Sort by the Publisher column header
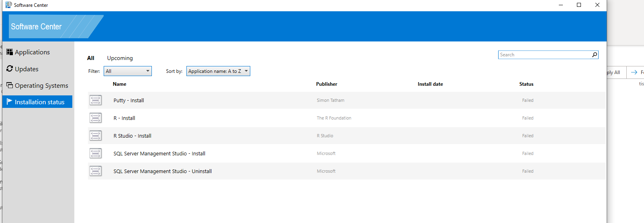 pyautogui.click(x=327, y=84)
